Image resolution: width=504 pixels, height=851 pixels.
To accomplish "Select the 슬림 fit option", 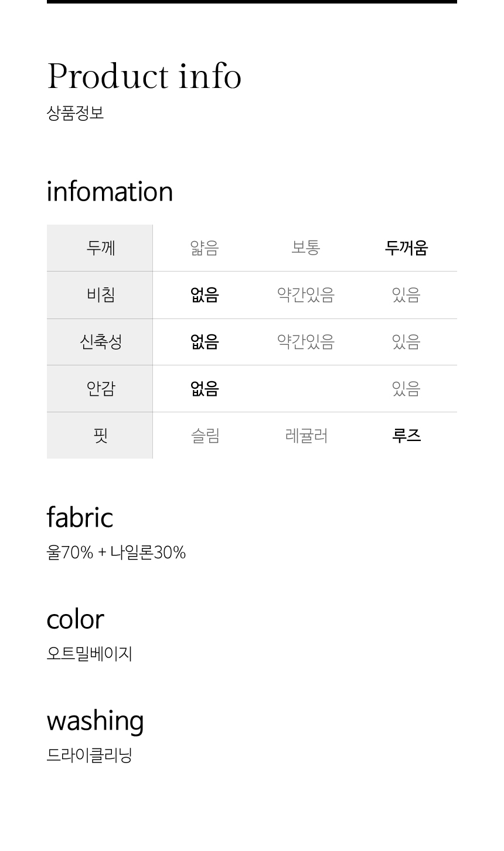I will tap(205, 436).
